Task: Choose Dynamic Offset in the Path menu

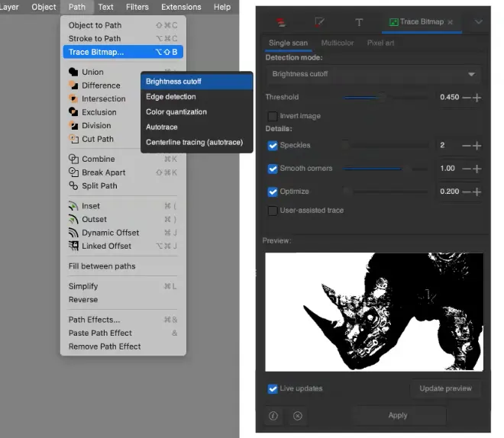Action: coord(111,233)
